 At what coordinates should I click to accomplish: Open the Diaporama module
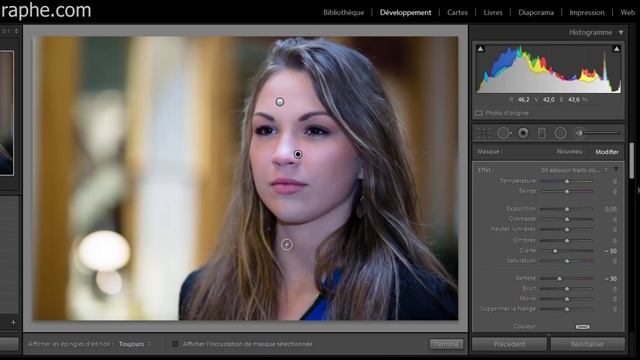[536, 13]
